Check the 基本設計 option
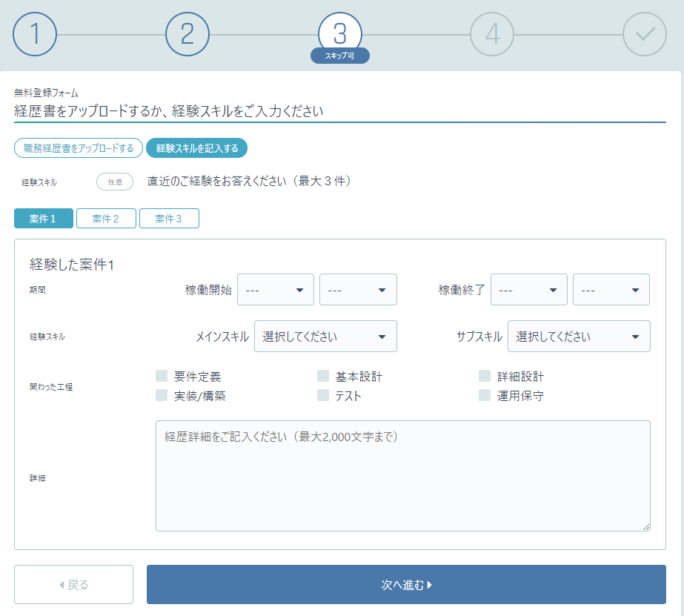This screenshot has width=684, height=616. point(323,376)
